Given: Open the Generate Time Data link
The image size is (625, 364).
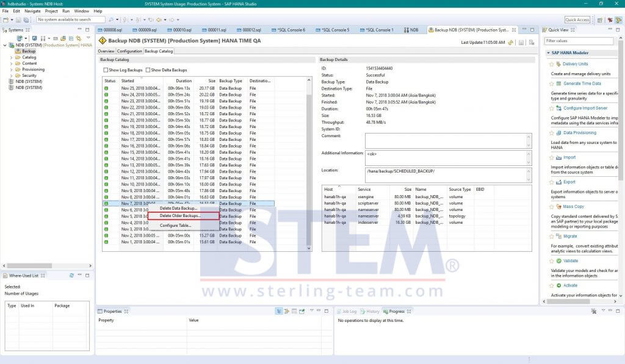Looking at the screenshot, I should coord(582,84).
